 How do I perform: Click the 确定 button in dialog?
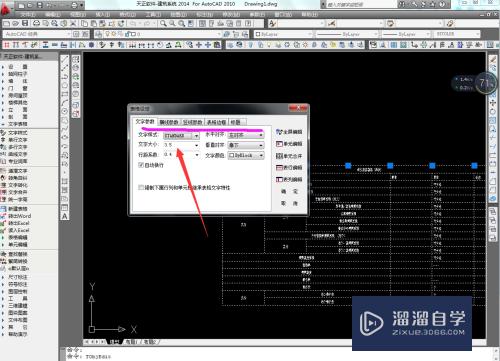289,192
